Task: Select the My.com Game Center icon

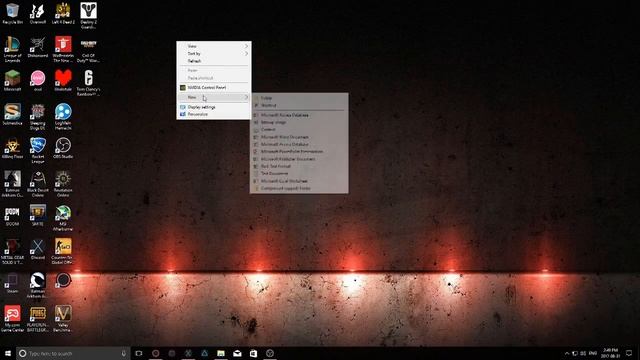Action: [x=12, y=319]
